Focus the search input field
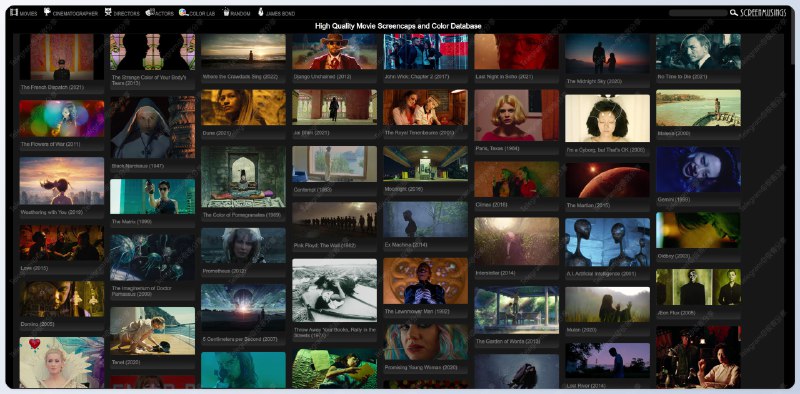The height and width of the screenshot is (394, 800). click(698, 13)
